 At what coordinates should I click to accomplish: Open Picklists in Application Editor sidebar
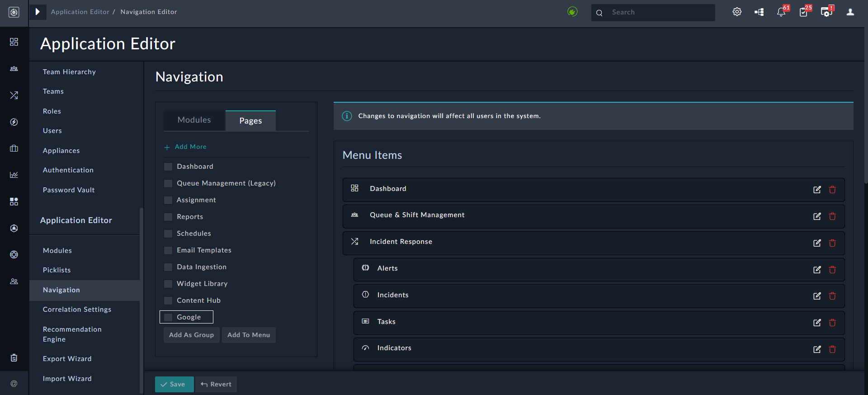coord(57,270)
